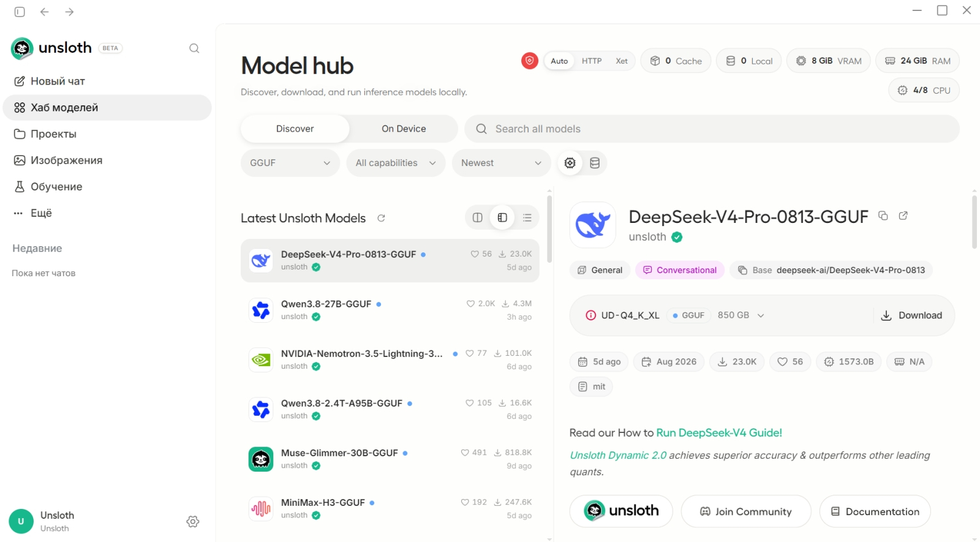Copy the DeepSeek-V4-Pro-0813-GGUF model name

click(x=883, y=216)
